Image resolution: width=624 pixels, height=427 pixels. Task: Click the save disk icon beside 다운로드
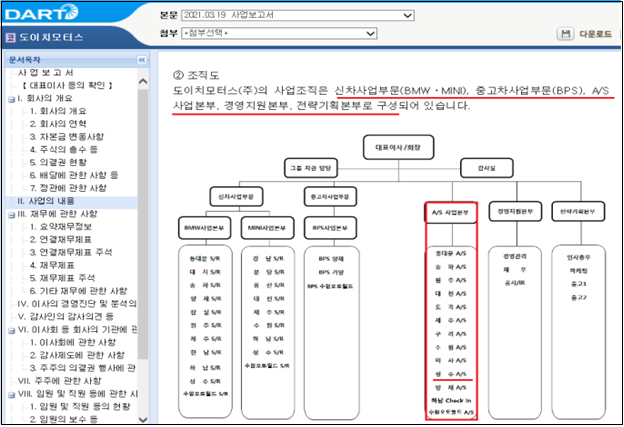[x=565, y=34]
